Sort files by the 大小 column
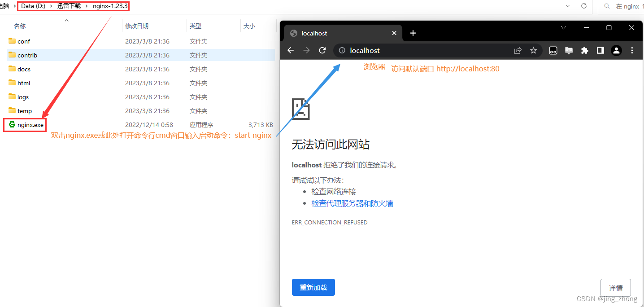644x307 pixels. 249,26
